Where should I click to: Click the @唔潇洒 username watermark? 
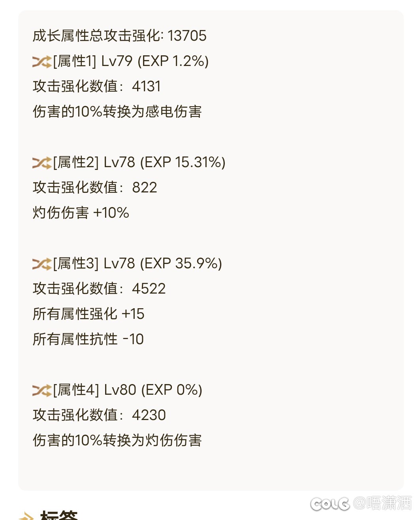pos(382,503)
